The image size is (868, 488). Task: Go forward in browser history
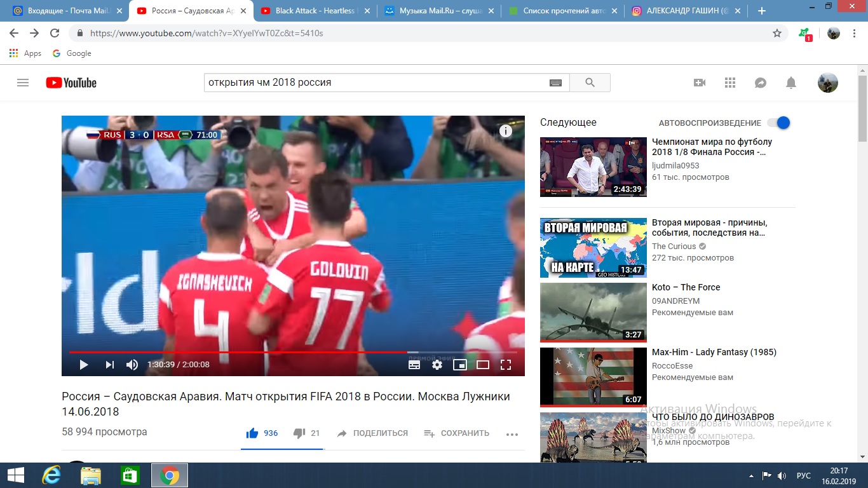coord(34,33)
